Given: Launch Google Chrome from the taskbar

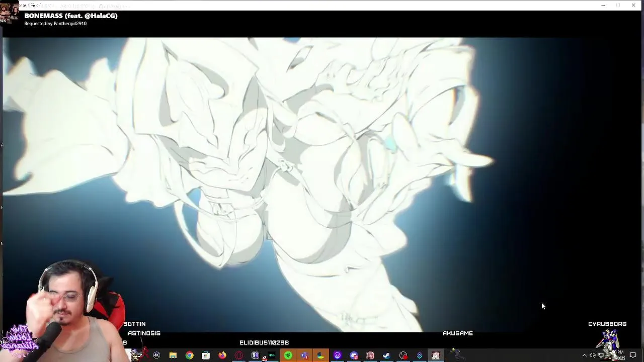Looking at the screenshot, I should point(189,355).
